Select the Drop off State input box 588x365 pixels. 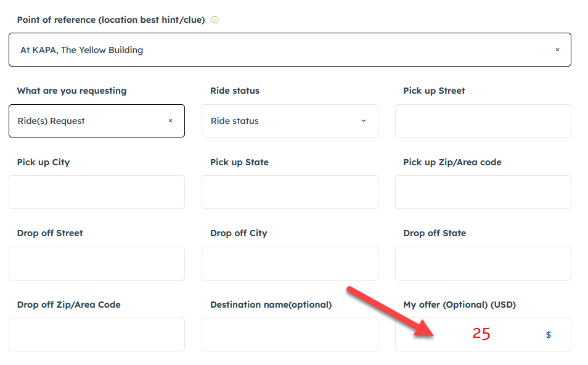tap(483, 263)
